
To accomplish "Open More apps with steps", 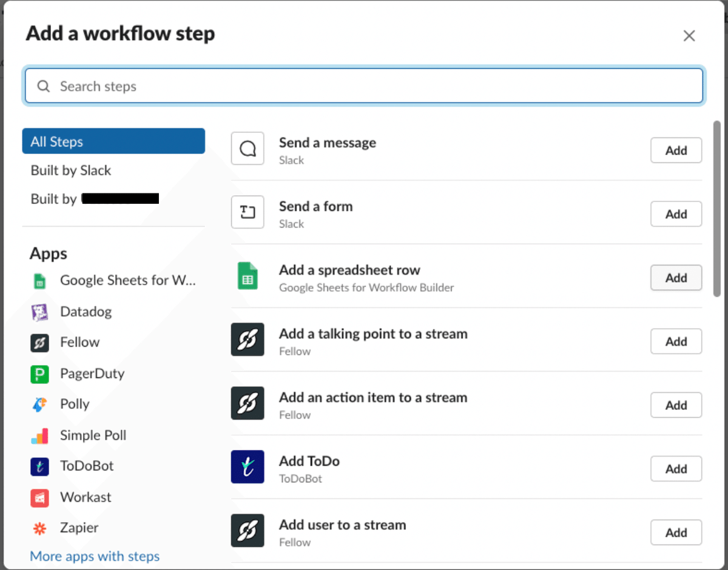I will [95, 556].
